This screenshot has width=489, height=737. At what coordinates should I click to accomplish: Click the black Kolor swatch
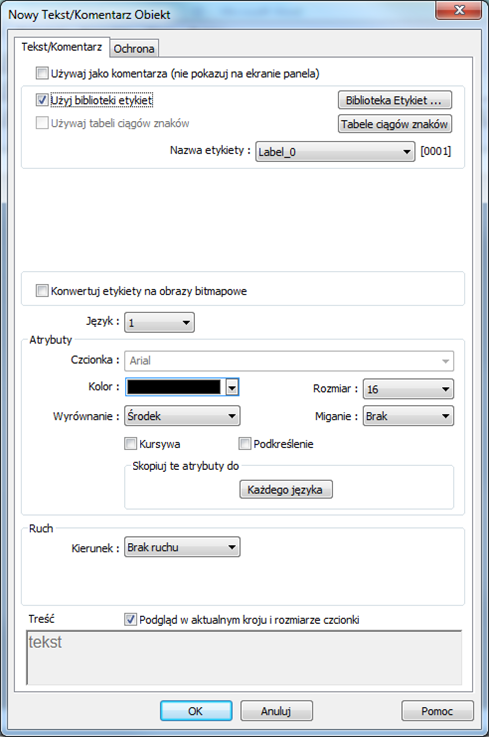[x=174, y=387]
